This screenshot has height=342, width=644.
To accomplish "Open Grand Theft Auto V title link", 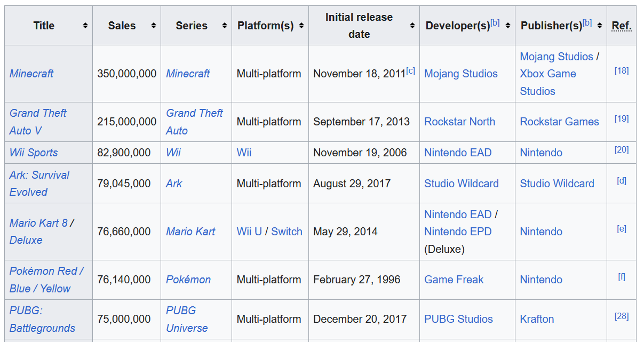I will click(x=38, y=122).
